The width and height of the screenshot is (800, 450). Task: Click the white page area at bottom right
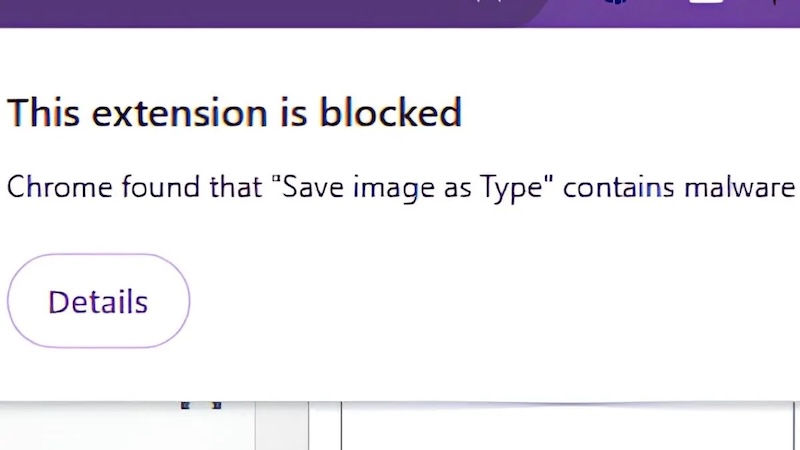pos(570,430)
